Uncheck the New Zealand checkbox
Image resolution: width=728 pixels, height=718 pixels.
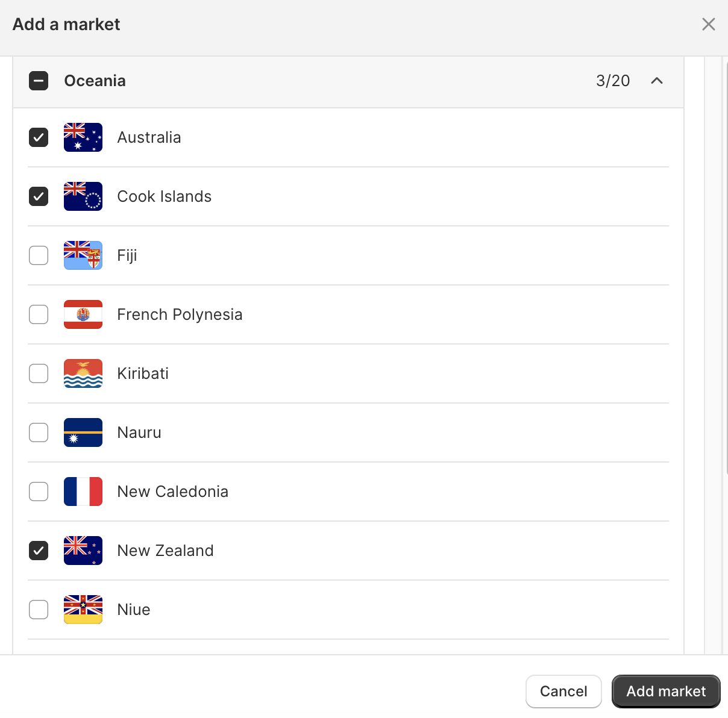[39, 551]
